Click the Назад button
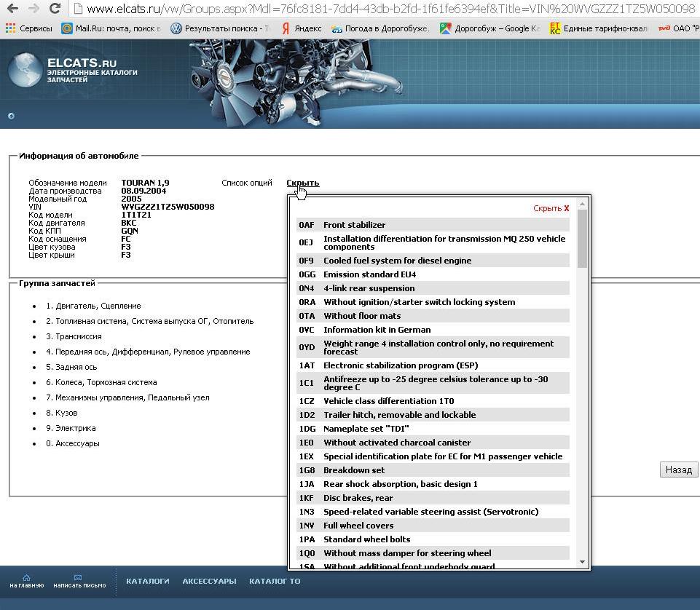The width and height of the screenshot is (700, 610). coord(679,470)
